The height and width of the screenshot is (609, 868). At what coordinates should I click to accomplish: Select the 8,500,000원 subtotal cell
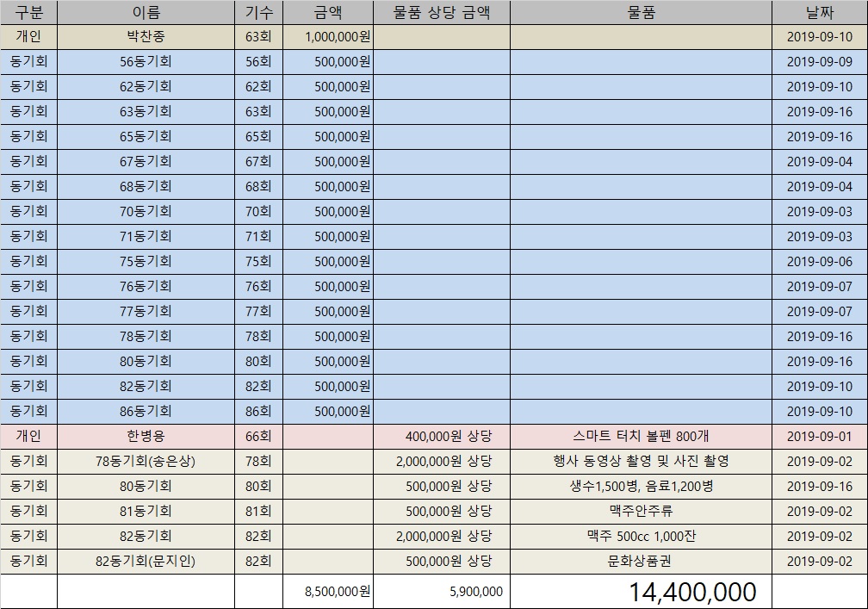tap(337, 592)
